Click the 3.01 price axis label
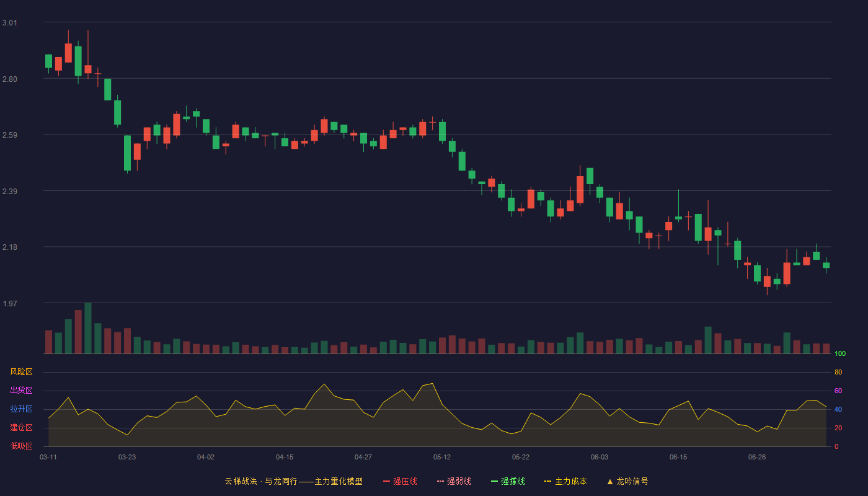The height and width of the screenshot is (496, 868). pos(10,23)
